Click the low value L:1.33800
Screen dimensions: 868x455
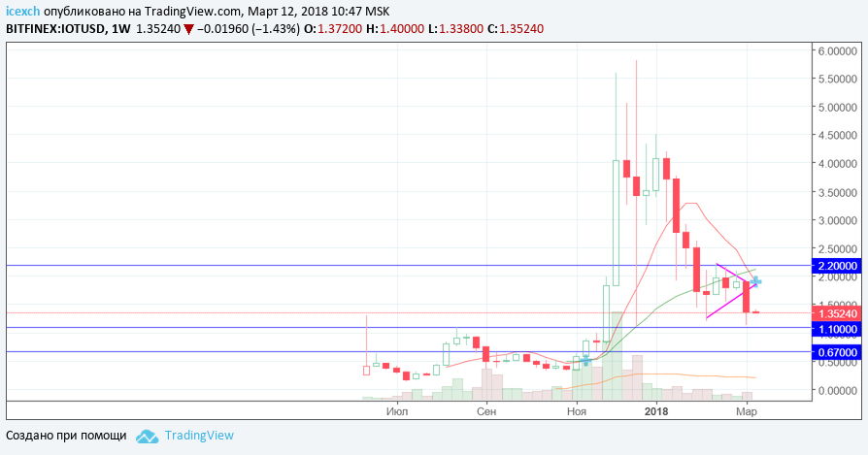[456, 29]
